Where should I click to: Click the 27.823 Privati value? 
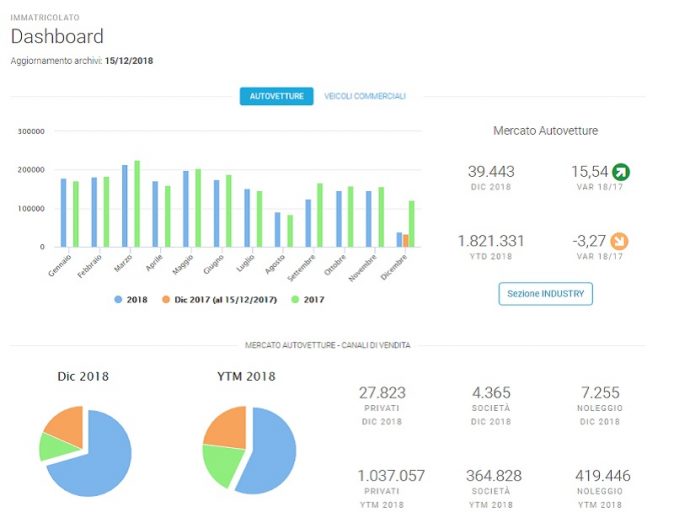click(382, 392)
